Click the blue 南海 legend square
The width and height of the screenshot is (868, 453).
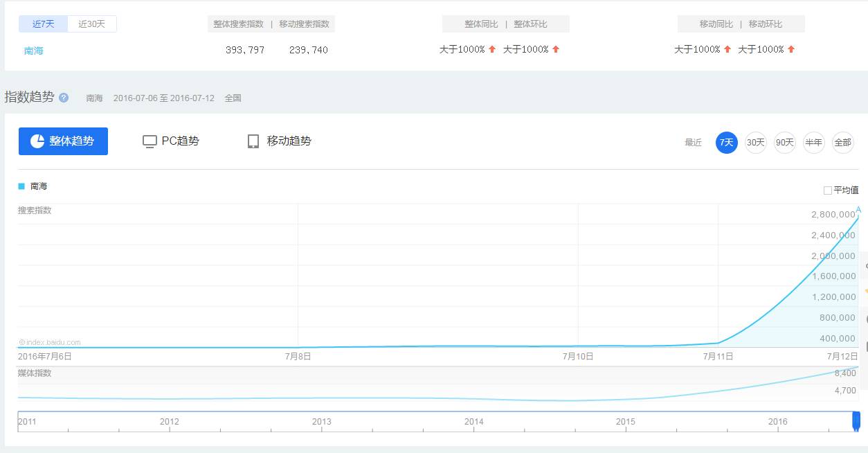pyautogui.click(x=21, y=186)
